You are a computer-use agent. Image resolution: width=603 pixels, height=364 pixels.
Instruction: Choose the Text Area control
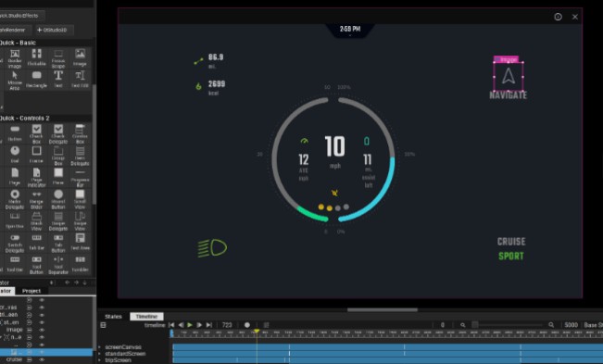(80, 242)
